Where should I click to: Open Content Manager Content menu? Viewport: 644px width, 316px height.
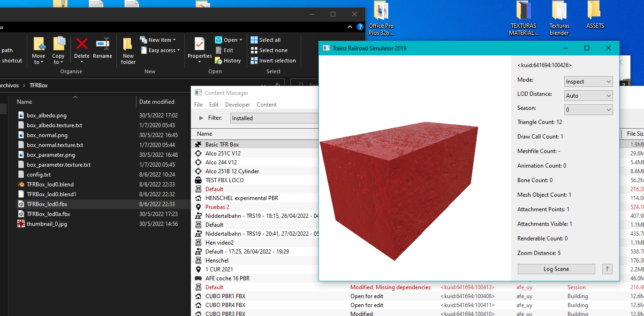click(266, 105)
